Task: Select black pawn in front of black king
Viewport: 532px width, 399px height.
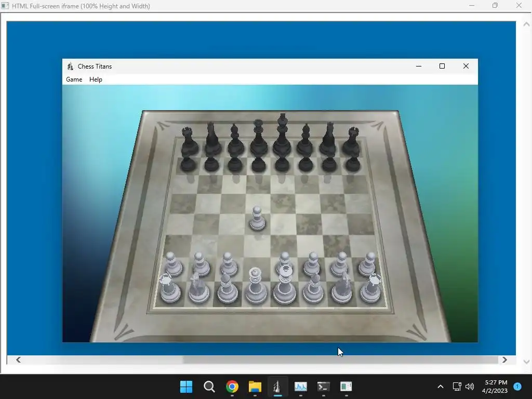Action: coord(282,163)
